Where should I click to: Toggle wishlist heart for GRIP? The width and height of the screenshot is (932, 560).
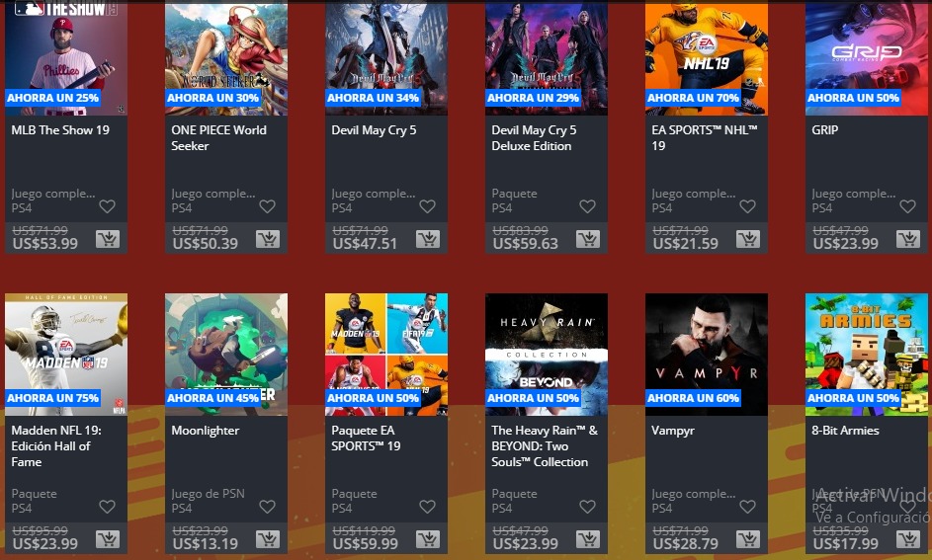(907, 206)
